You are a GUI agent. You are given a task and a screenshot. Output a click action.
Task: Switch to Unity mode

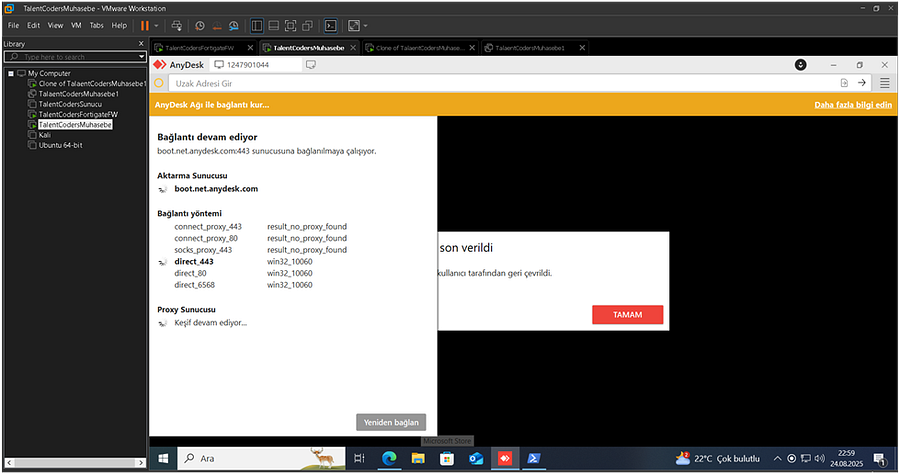(x=308, y=26)
